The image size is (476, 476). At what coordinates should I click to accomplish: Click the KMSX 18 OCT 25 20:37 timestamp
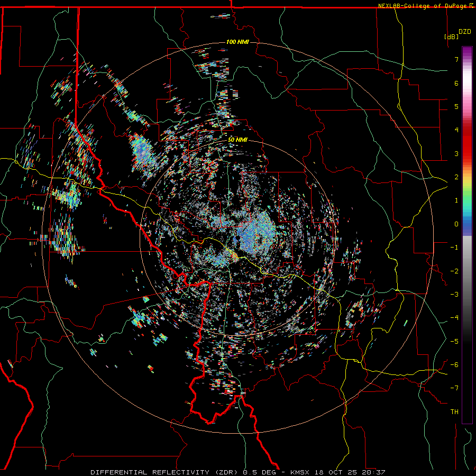pyautogui.click(x=338, y=472)
